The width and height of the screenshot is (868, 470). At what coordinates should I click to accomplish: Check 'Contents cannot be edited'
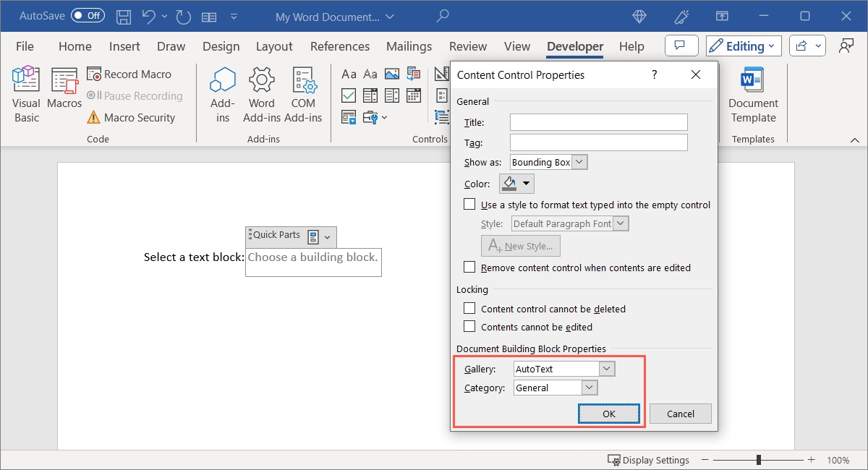pos(469,327)
